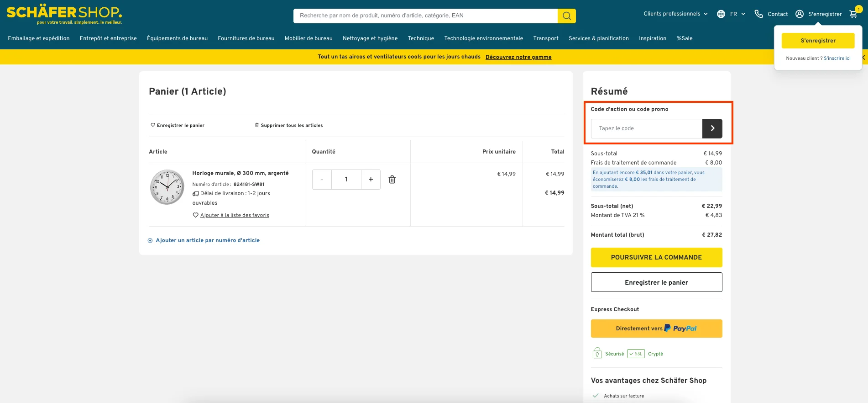The width and height of the screenshot is (868, 403).
Task: Click the user account icon
Action: (x=800, y=14)
